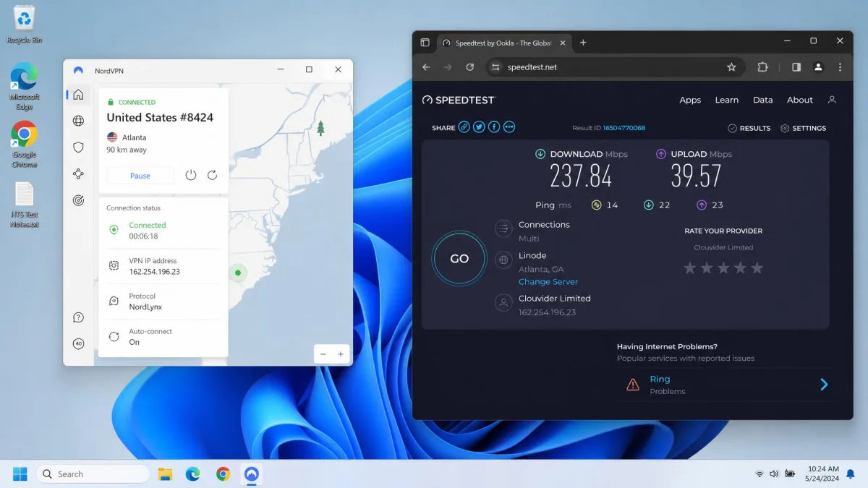The width and height of the screenshot is (868, 488).
Task: Bookmark the page with the star icon
Action: [x=731, y=67]
